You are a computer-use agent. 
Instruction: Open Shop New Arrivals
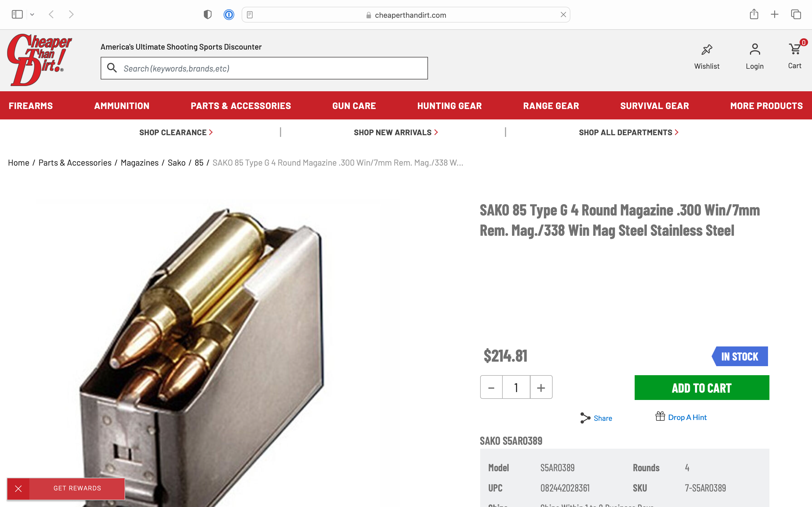[396, 132]
